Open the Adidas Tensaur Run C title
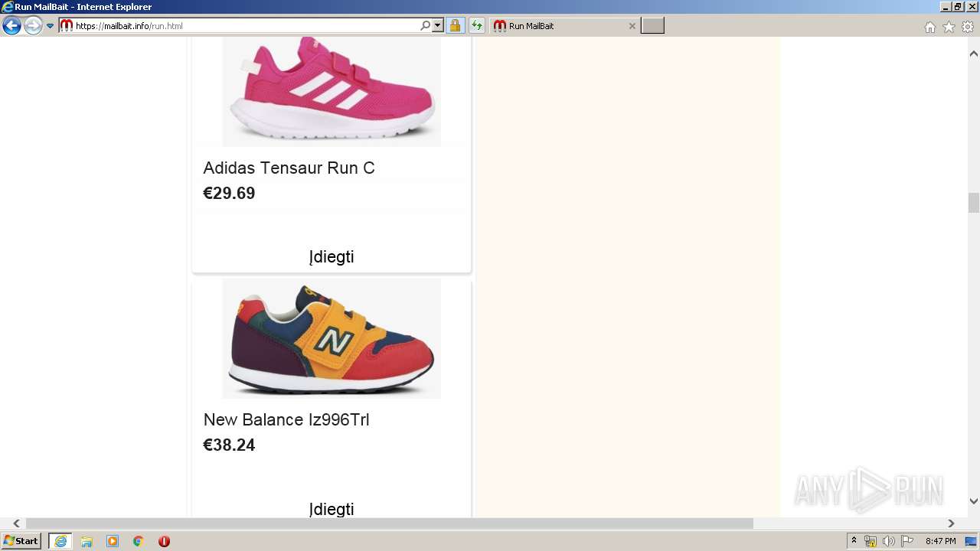 289,168
